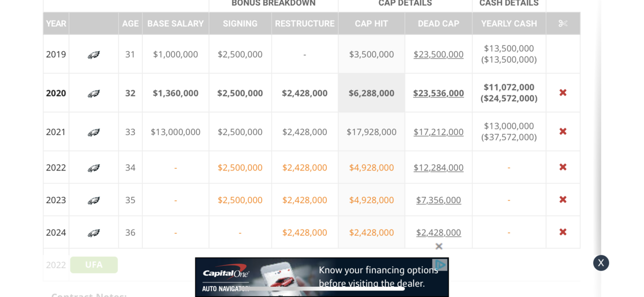Close the overlay with the round X button
Viewport: 644px width, 297px height.
pos(601,263)
